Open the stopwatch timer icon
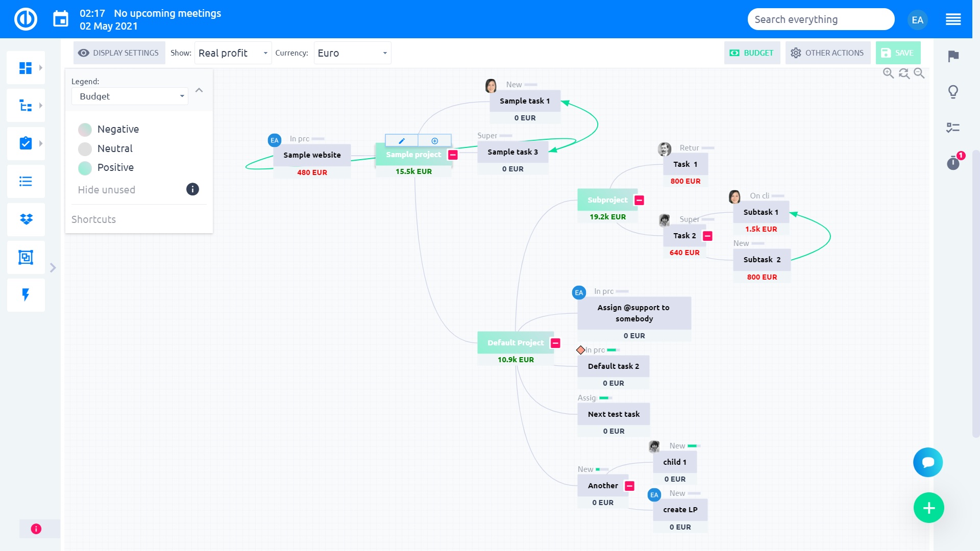Viewport: 980px width, 551px height. [953, 163]
